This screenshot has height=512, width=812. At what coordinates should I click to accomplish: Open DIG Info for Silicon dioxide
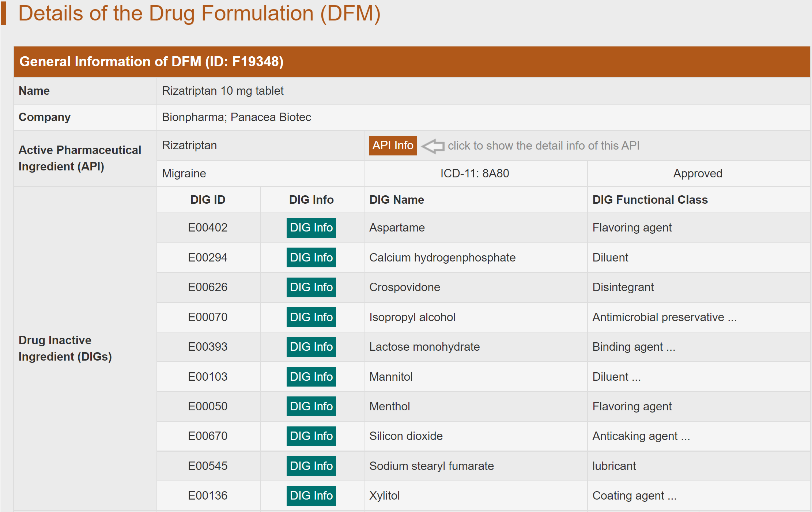coord(311,436)
